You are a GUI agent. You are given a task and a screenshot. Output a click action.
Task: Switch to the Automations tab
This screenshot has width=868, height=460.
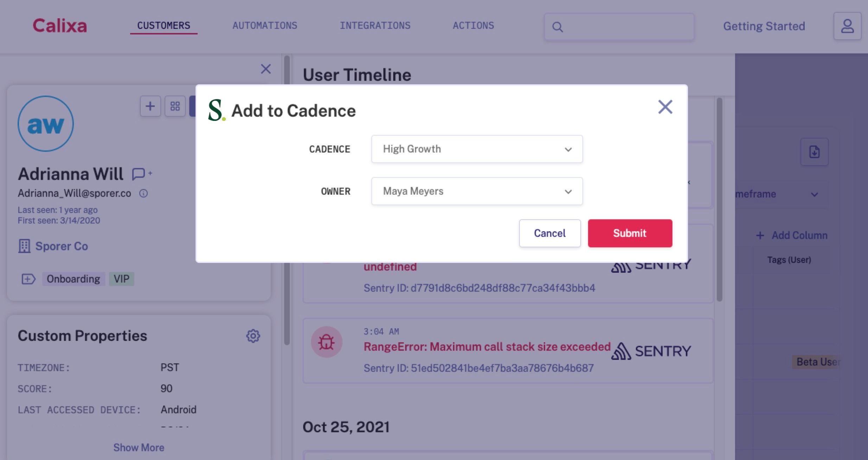[265, 26]
